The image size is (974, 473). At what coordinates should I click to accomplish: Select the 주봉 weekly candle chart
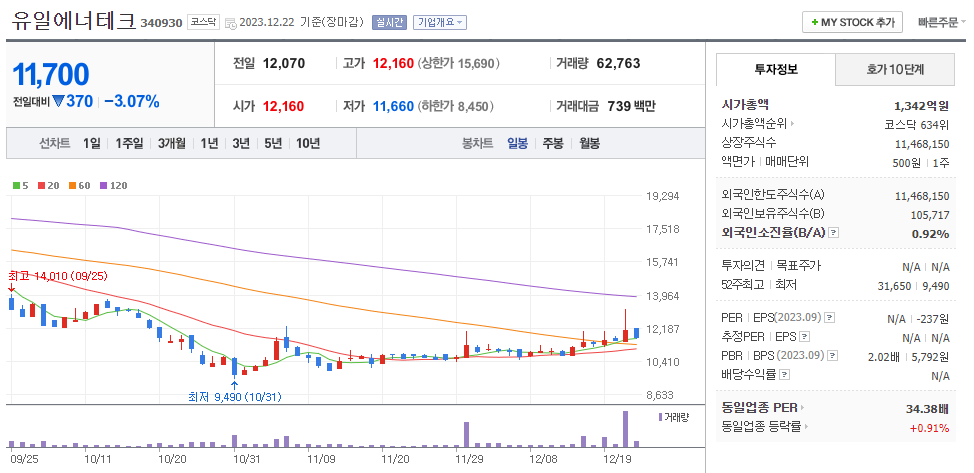click(553, 144)
